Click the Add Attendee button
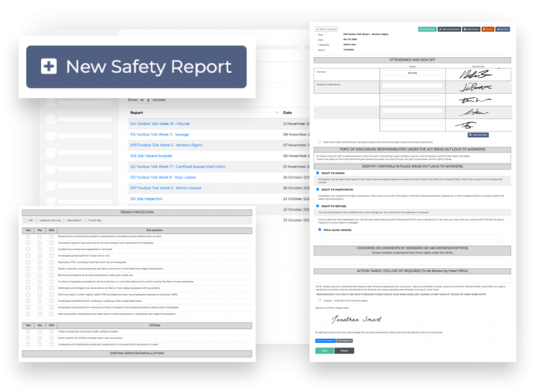 pyautogui.click(x=478, y=135)
